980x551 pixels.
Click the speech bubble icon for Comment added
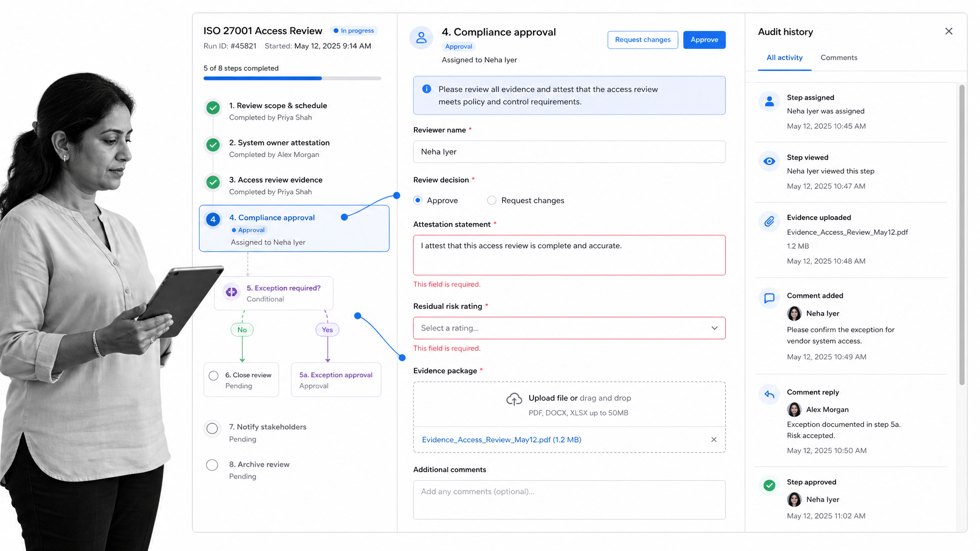pyautogui.click(x=769, y=298)
